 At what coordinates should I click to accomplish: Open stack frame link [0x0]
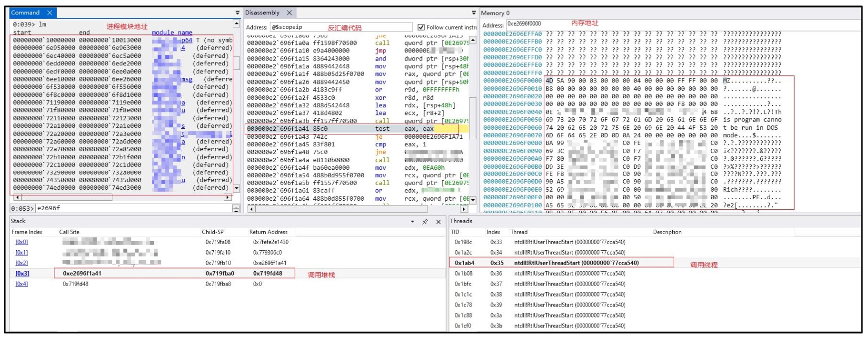coord(21,242)
